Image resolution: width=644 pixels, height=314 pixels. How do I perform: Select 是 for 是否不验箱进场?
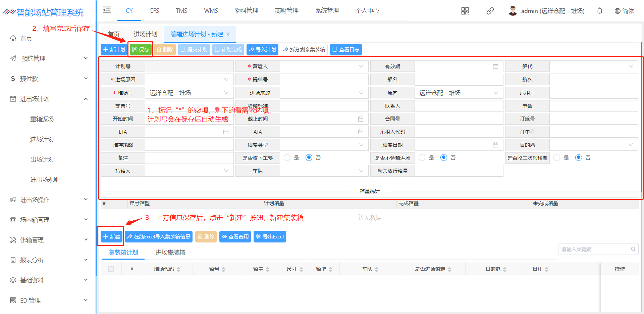(422, 158)
